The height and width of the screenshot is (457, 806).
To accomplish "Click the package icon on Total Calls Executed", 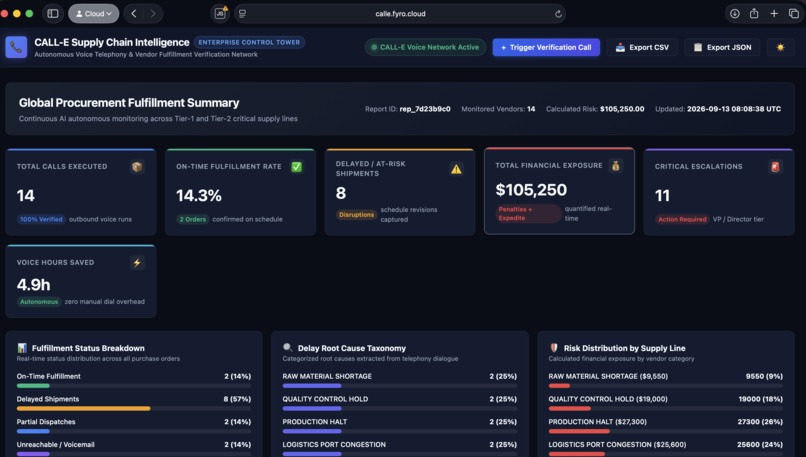I will coord(137,167).
